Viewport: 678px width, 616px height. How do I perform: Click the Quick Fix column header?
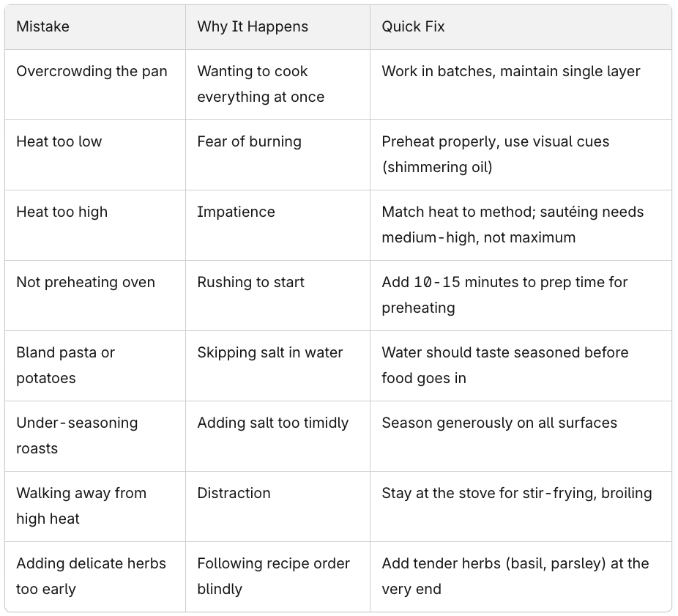pos(521,27)
